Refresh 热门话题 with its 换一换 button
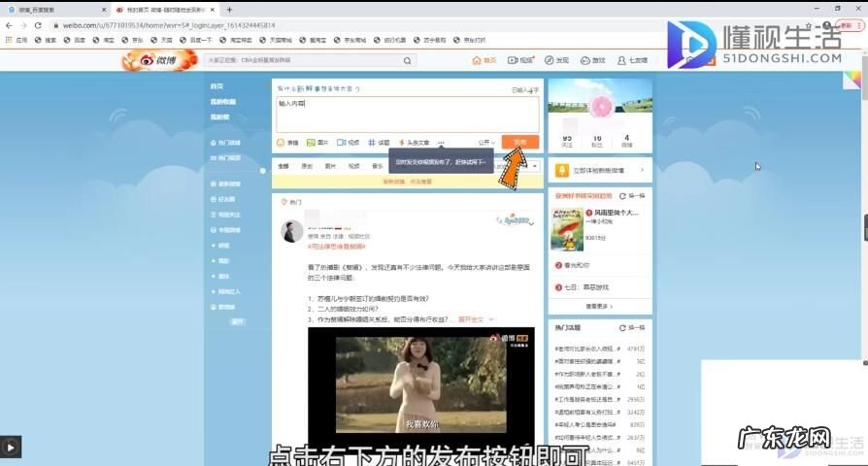The width and height of the screenshot is (868, 466). 632,327
